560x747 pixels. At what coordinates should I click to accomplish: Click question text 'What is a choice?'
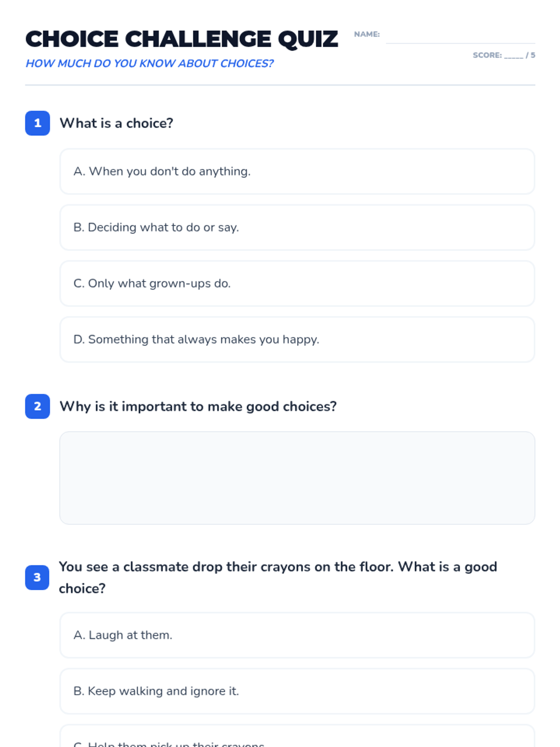(x=116, y=123)
